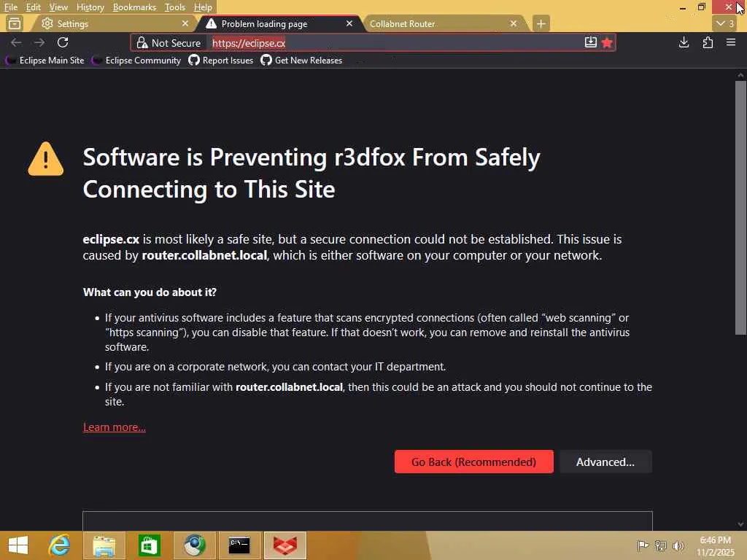This screenshot has width=747, height=560.
Task: Open the Extensions puzzle icon
Action: (708, 42)
